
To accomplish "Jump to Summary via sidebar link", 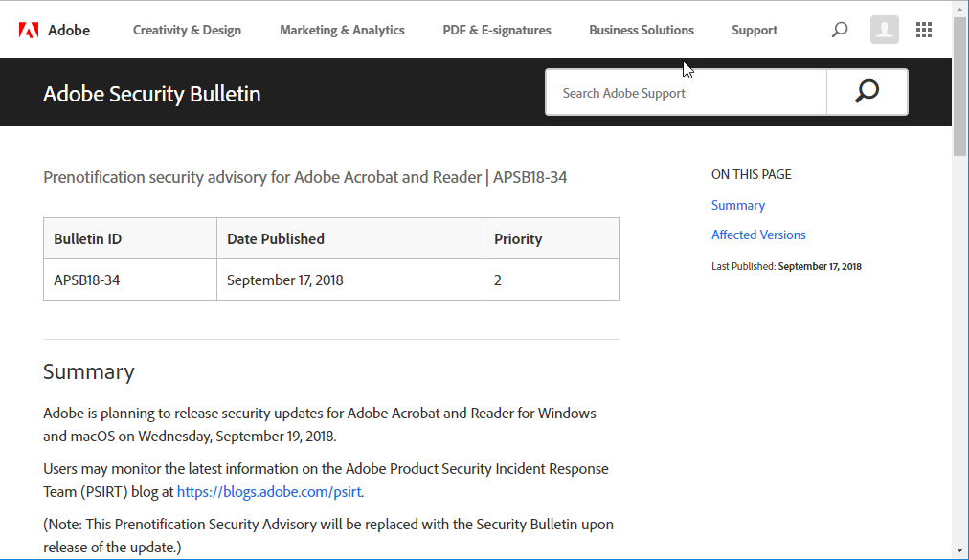I will [x=737, y=205].
